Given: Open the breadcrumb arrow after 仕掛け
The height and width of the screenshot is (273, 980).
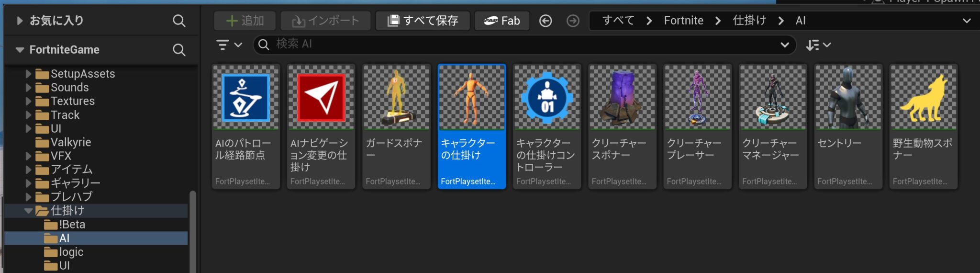Looking at the screenshot, I should point(781,21).
